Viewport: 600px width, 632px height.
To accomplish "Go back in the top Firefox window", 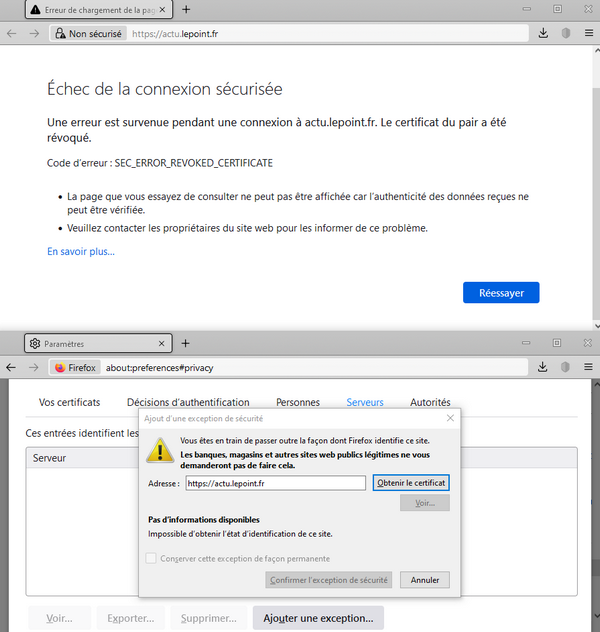I will 12,33.
